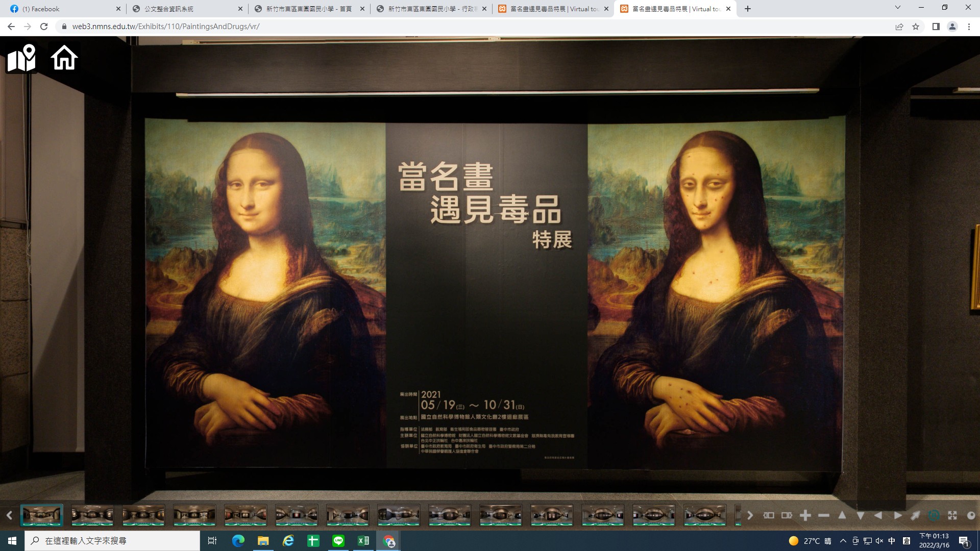Zoom out with the minus icon
The image size is (980, 551).
[823, 515]
